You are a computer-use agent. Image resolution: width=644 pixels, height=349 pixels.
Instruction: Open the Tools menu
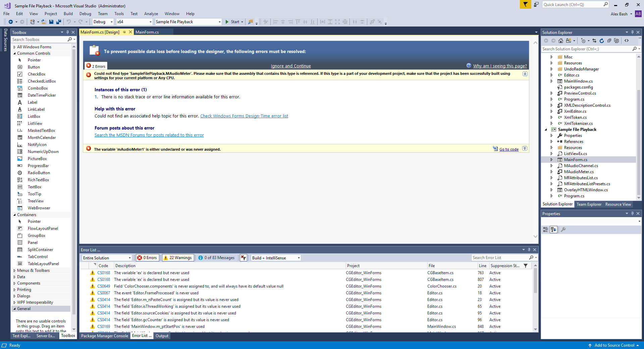[119, 14]
